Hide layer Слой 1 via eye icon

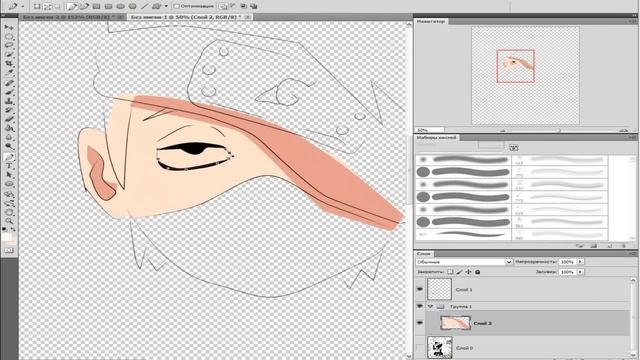tap(420, 289)
